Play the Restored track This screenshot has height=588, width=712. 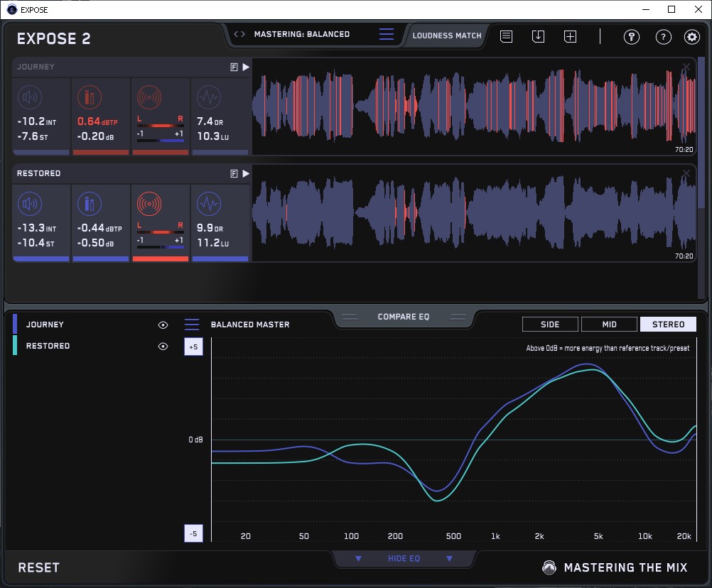click(246, 174)
